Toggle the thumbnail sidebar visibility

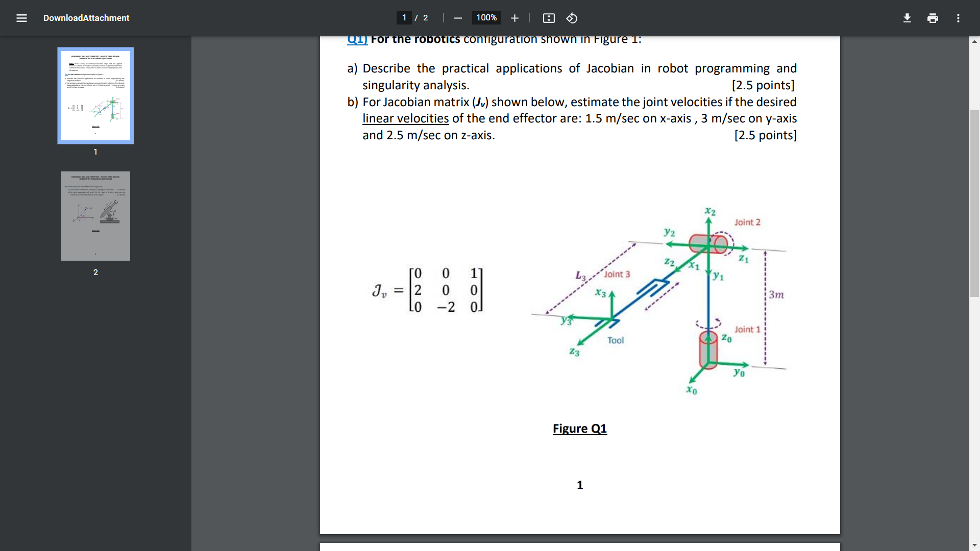[x=21, y=18]
